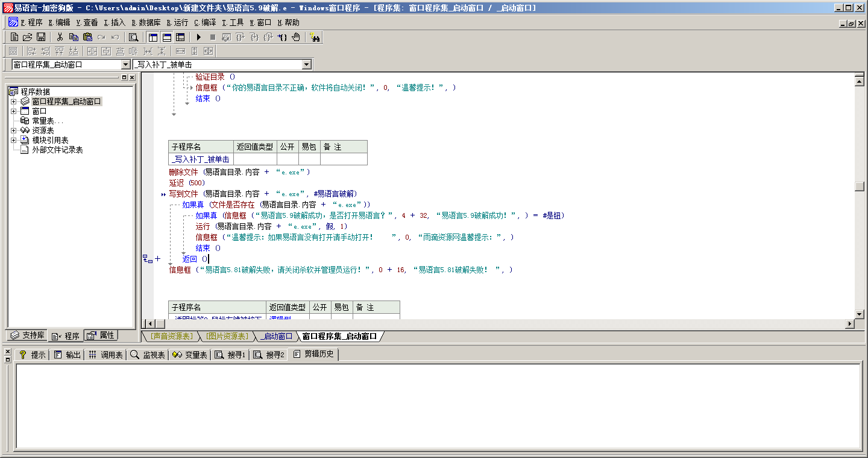Open the [声音资源表] editor tab
This screenshot has width=868, height=458.
coord(172,336)
